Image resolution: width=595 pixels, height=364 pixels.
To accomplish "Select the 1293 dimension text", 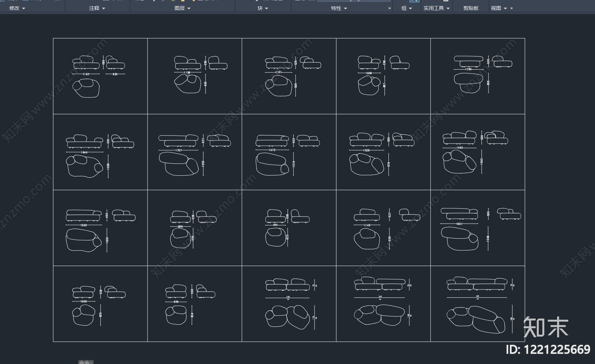I will 469,69.
